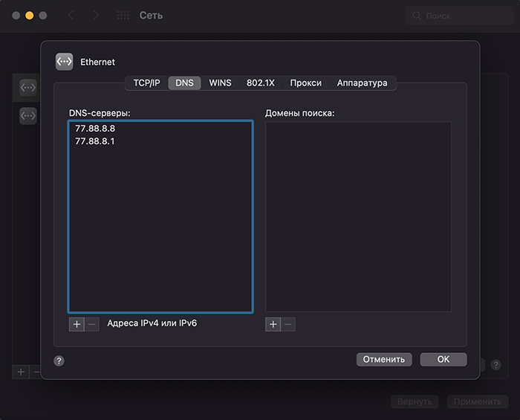Go back using toolbar back arrow
The height and width of the screenshot is (420, 520).
click(71, 16)
